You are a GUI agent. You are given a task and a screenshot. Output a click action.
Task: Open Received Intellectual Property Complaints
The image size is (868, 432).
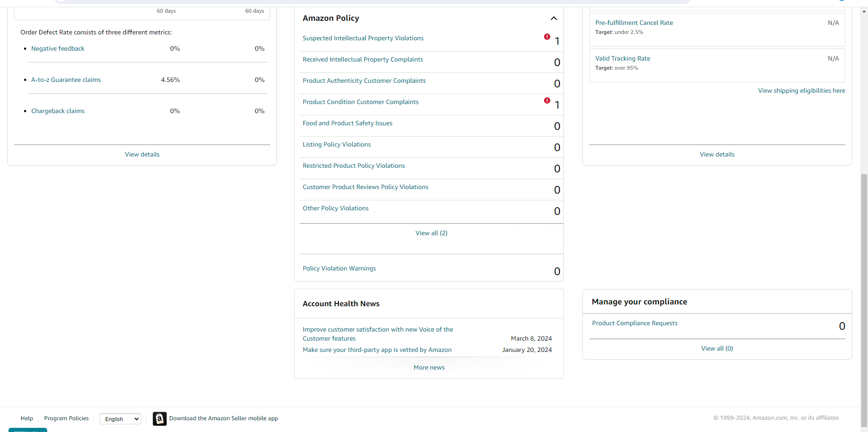[362, 59]
